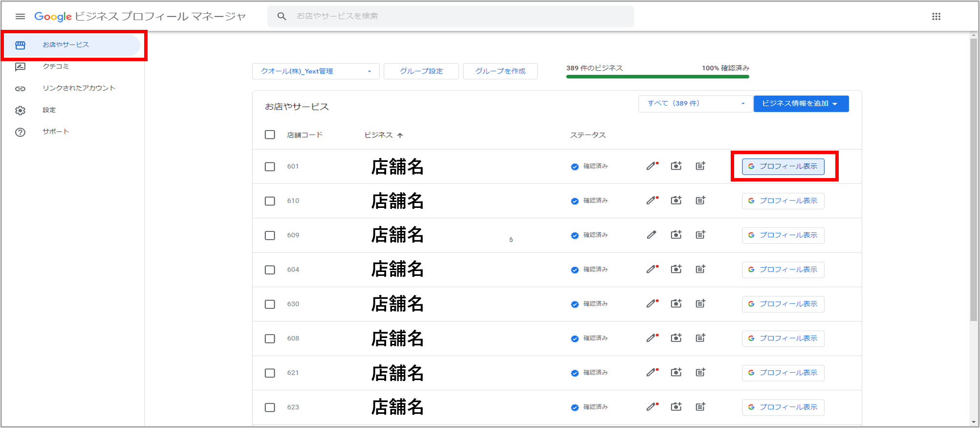The image size is (980, 429).
Task: Click the green verification progress bar
Action: [657, 77]
